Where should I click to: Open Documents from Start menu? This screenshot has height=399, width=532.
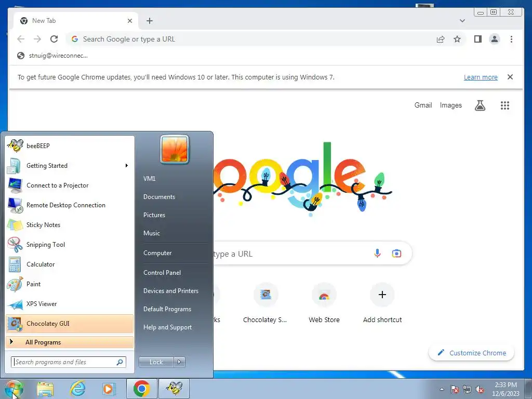tap(159, 197)
